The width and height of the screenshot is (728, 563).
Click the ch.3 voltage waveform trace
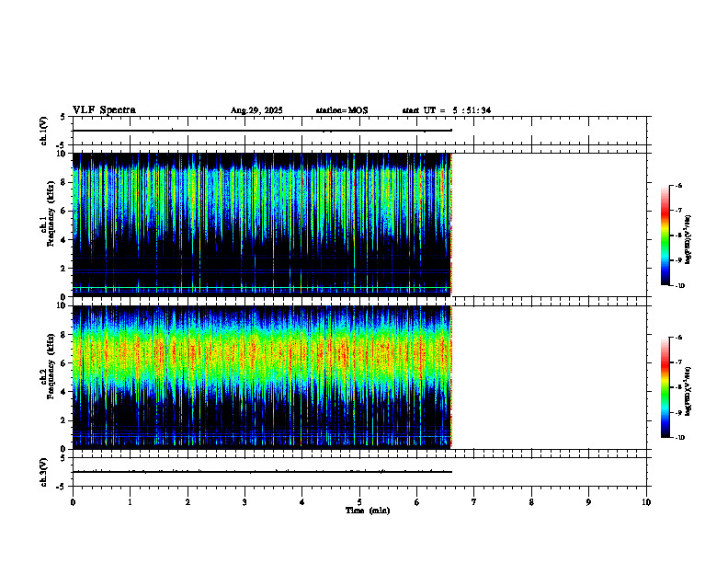coord(262,472)
